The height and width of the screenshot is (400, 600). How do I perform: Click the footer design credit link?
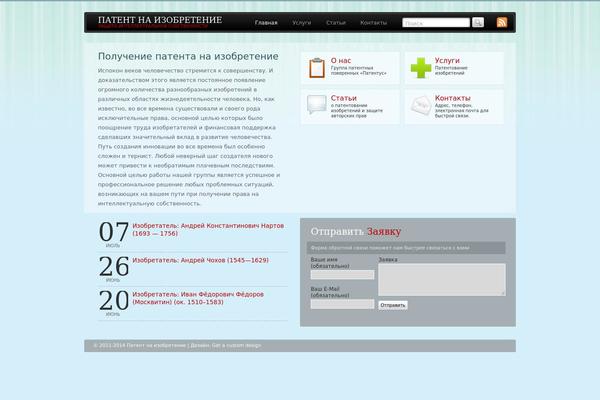tap(236, 345)
